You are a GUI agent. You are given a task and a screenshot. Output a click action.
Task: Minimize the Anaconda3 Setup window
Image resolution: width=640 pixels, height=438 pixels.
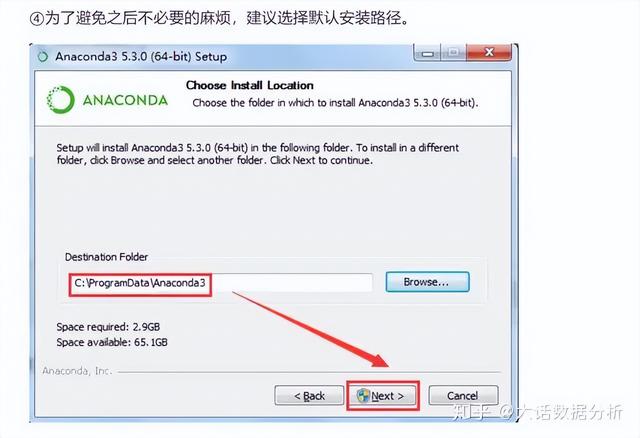[x=428, y=53]
